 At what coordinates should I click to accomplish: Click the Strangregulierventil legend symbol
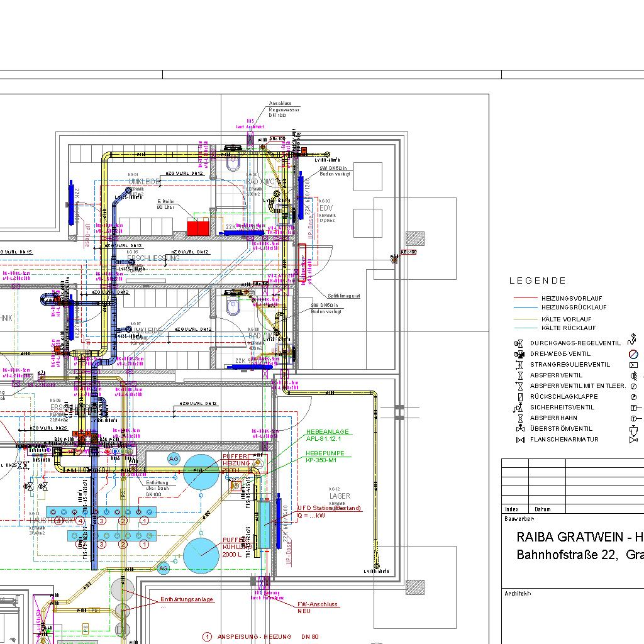(x=519, y=365)
